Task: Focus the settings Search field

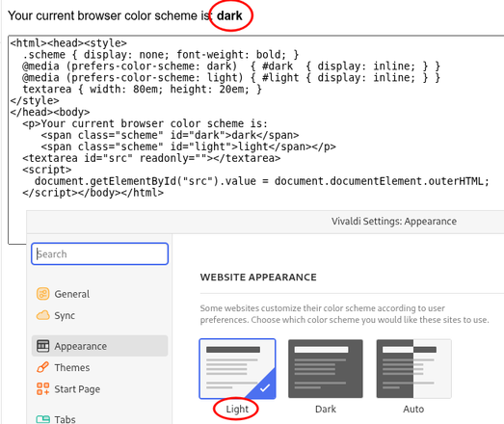Action: pos(99,254)
